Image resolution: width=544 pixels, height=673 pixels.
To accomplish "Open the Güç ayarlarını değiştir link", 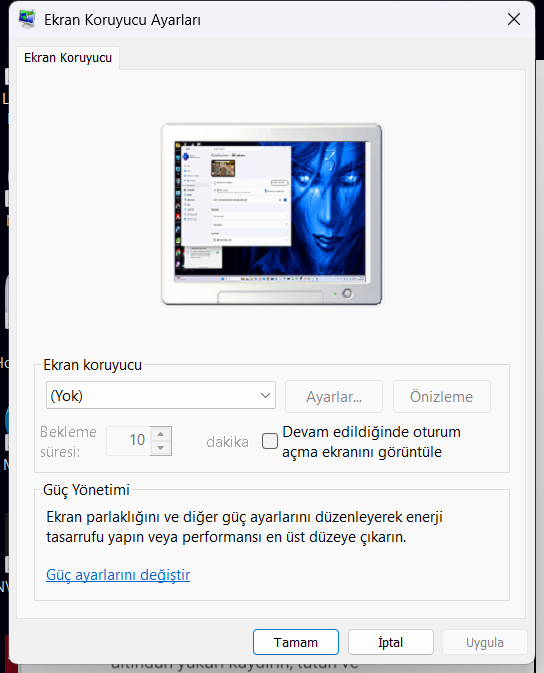I will [x=118, y=575].
